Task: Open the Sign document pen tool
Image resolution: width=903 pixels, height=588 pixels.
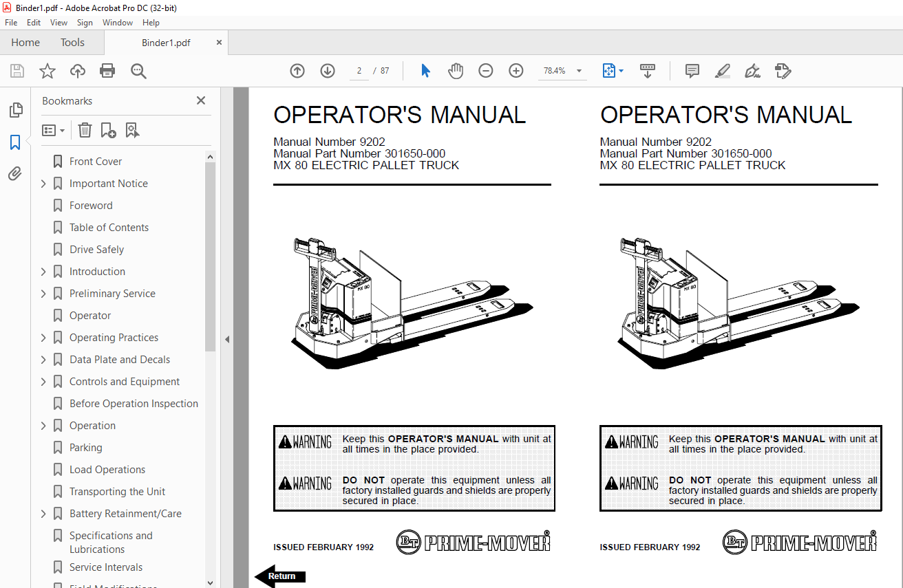Action: click(753, 71)
